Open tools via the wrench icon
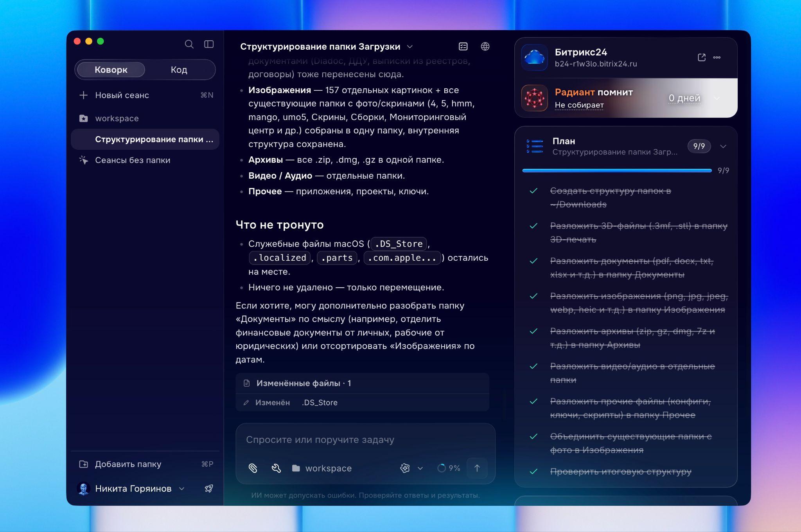Viewport: 801px width, 532px height. point(276,468)
